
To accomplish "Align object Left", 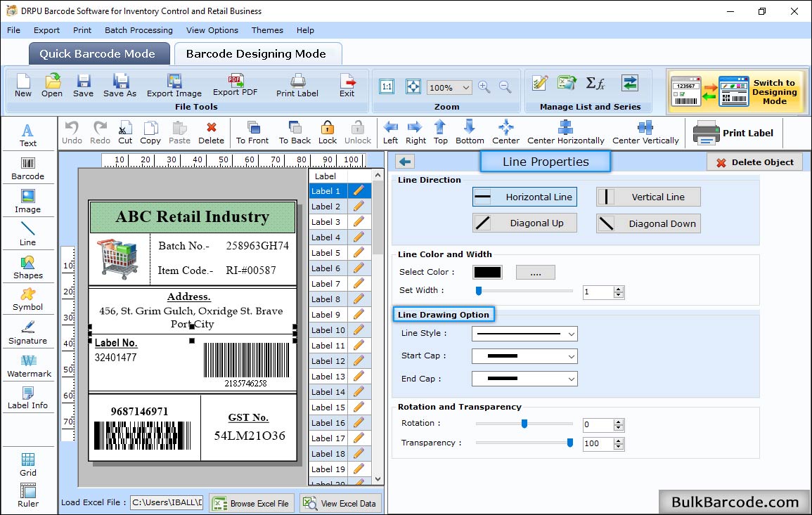I will pos(390,133).
